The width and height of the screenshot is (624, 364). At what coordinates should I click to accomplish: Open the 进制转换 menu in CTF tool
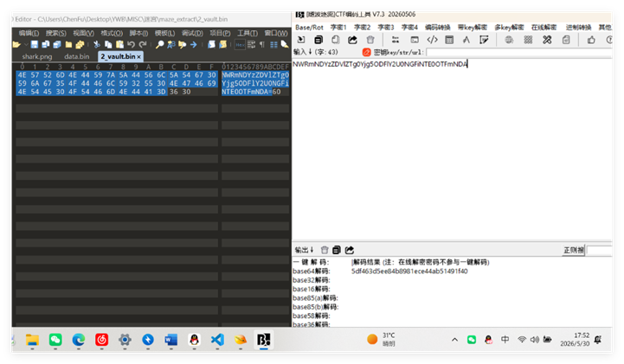(579, 28)
